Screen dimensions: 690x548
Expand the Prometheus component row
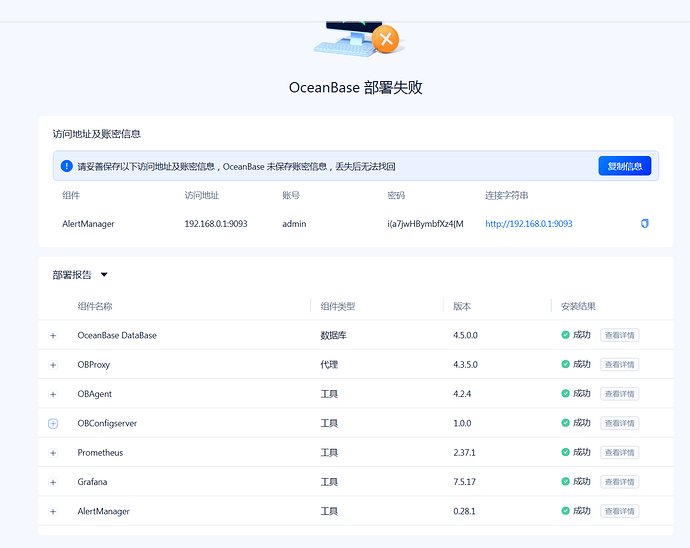53,453
